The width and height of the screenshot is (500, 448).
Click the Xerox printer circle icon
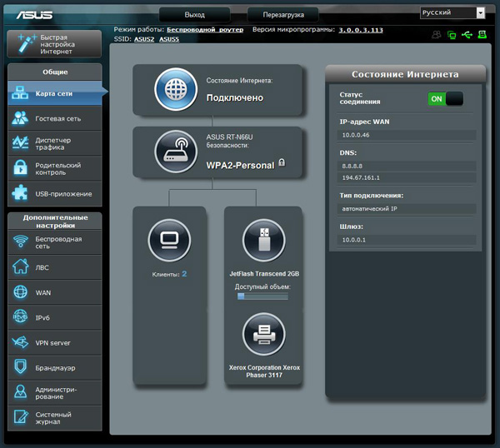pos(263,334)
